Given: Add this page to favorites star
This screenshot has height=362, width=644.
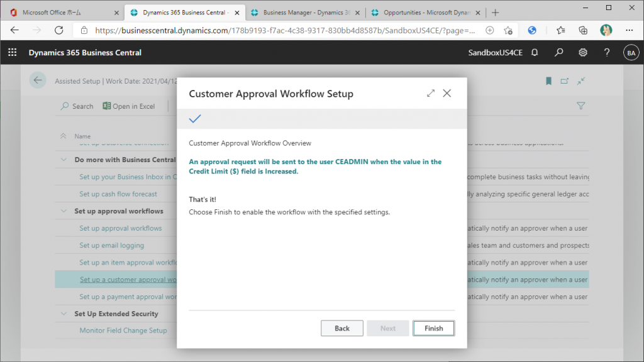Looking at the screenshot, I should tap(508, 30).
